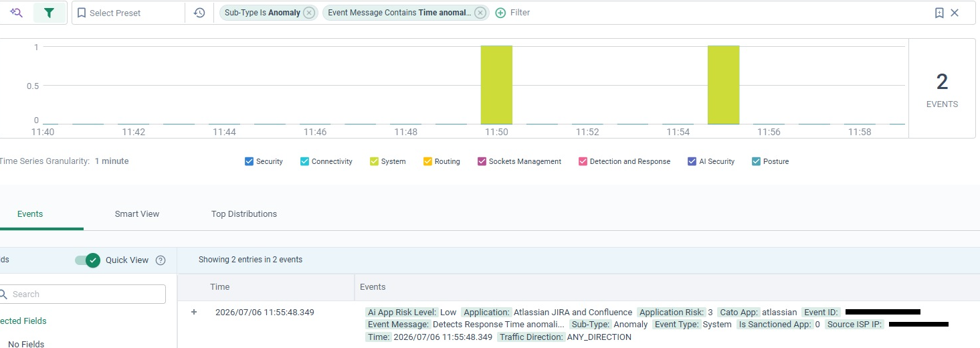This screenshot has width=980, height=348.
Task: Click the Traffic Direction field label
Action: click(531, 337)
